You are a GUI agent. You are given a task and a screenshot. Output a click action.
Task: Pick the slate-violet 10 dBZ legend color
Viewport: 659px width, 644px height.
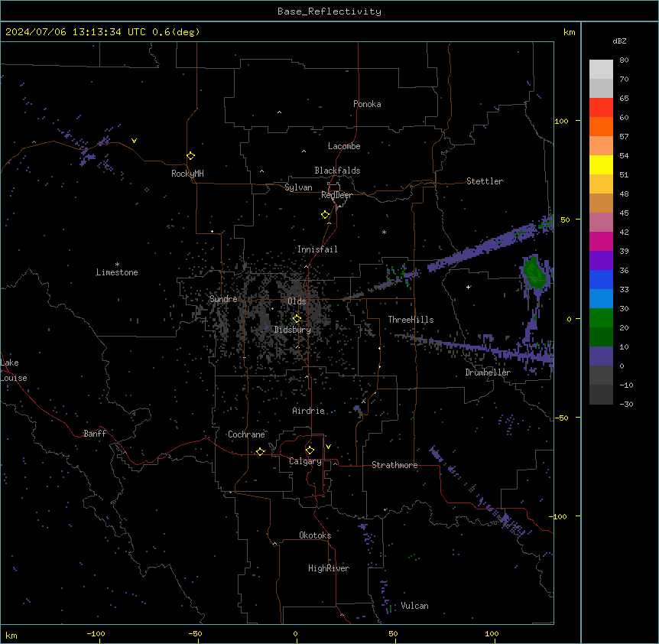(601, 356)
